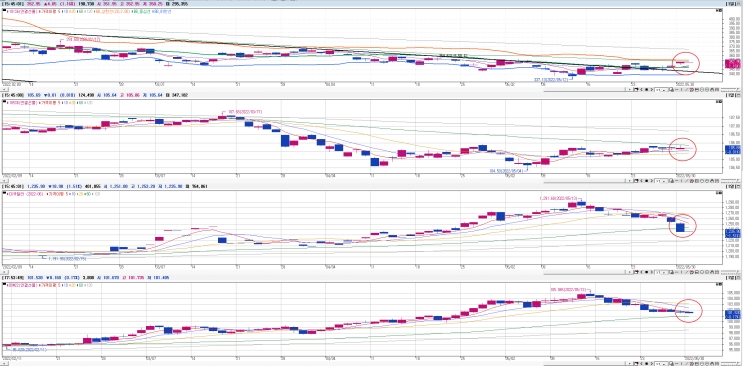The image size is (743, 366).
Task: Click the stop square under the 352.95 chart
Action: click(x=647, y=89)
